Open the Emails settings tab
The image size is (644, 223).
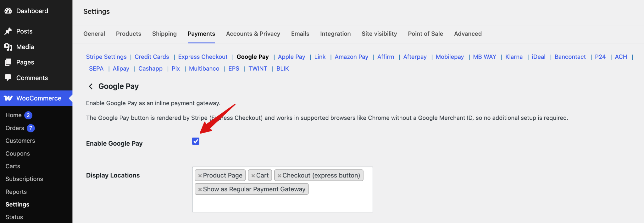(x=300, y=34)
